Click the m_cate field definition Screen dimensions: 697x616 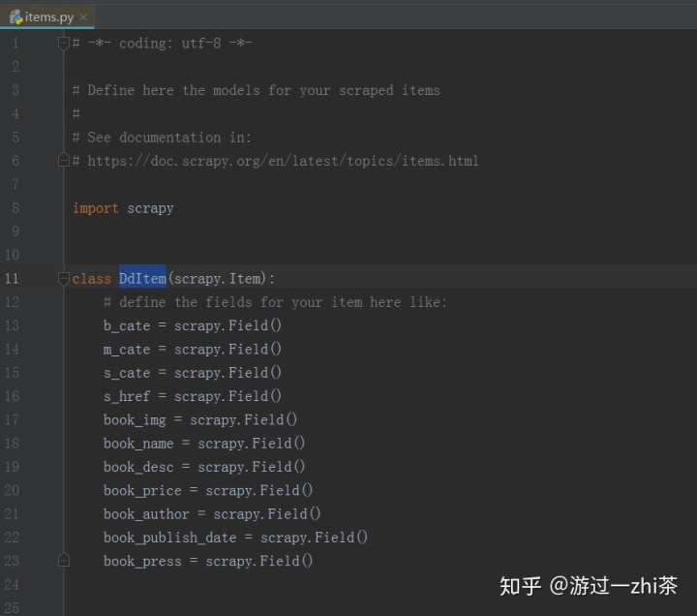[x=193, y=349]
